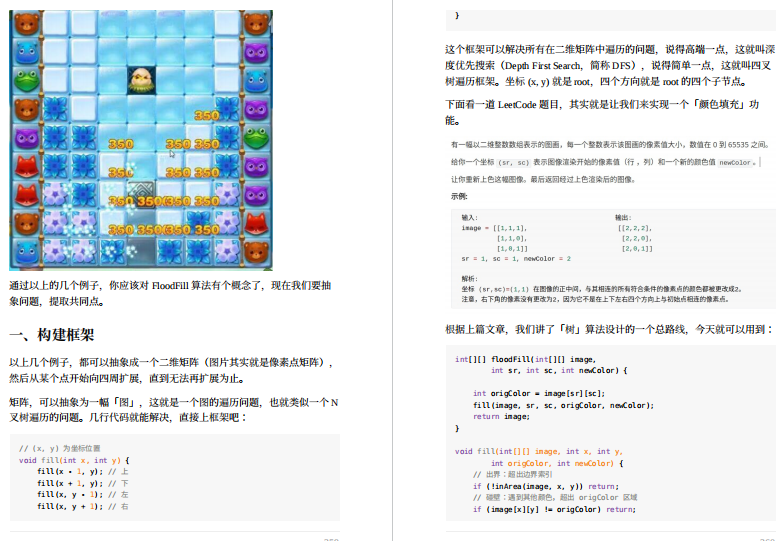Click the gray stone block tile in the game image
This screenshot has height=541, width=784.
(x=142, y=195)
